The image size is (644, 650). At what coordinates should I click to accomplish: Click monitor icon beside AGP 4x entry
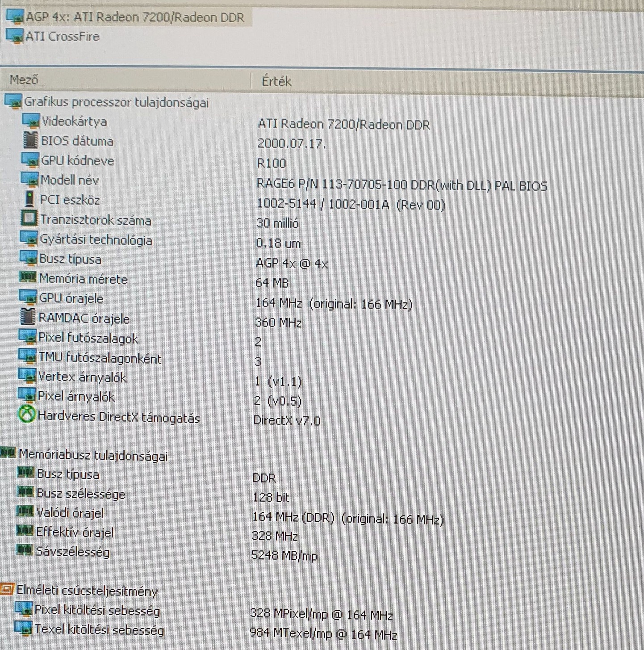15,17
